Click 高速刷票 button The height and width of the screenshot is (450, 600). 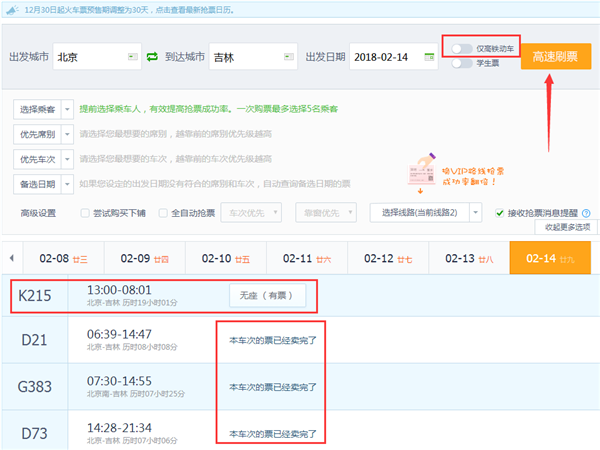point(556,57)
